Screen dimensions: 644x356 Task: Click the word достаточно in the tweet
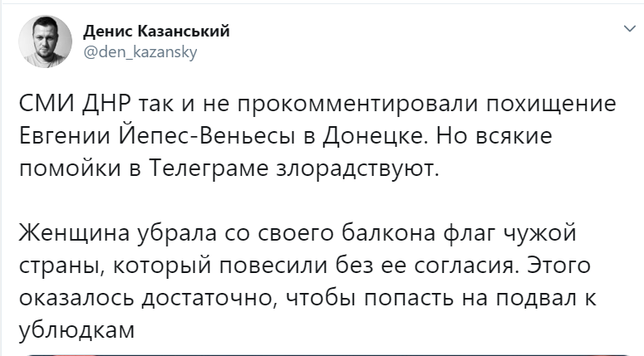209,298
